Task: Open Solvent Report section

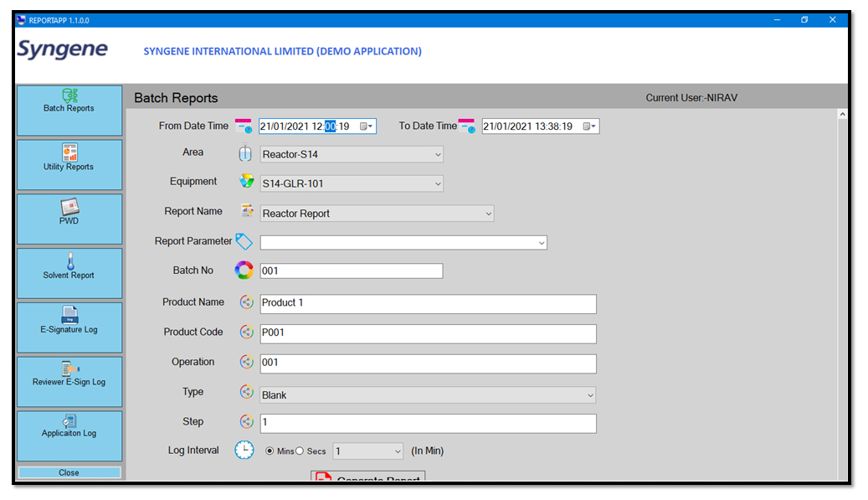Action: 69,273
